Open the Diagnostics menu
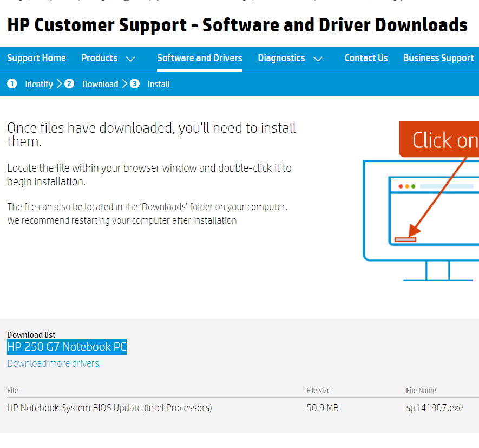 point(281,58)
